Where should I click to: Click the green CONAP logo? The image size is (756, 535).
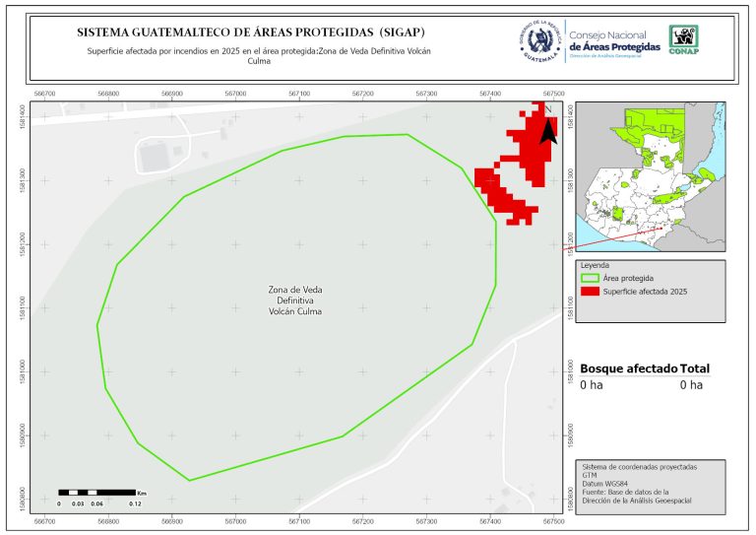coord(685,40)
